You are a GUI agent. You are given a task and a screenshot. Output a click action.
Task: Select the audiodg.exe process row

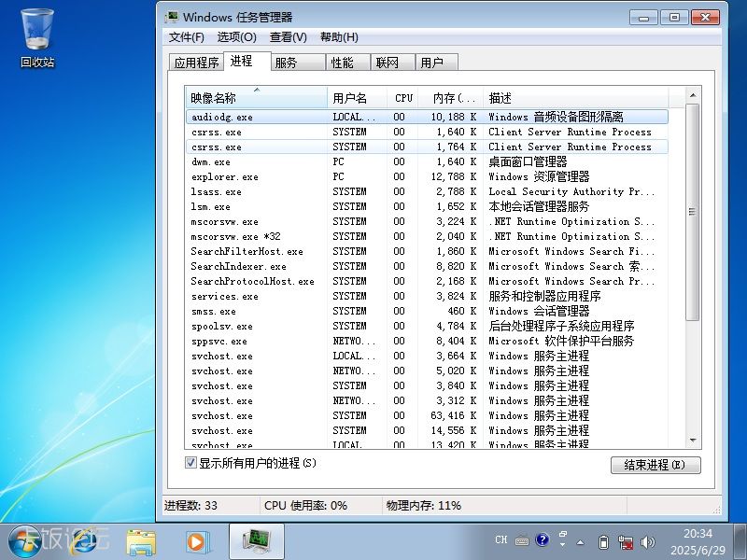tap(427, 117)
